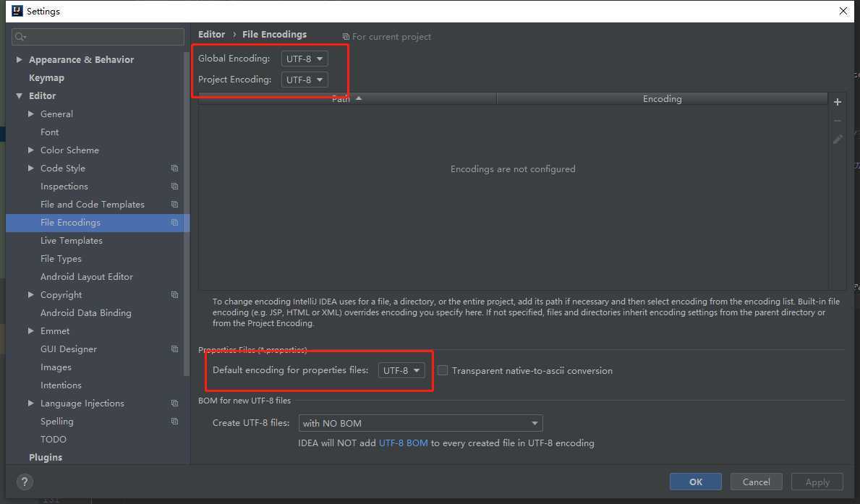Select Plugins in settings tree
Screen dimensions: 860x504
pyautogui.click(x=46, y=458)
